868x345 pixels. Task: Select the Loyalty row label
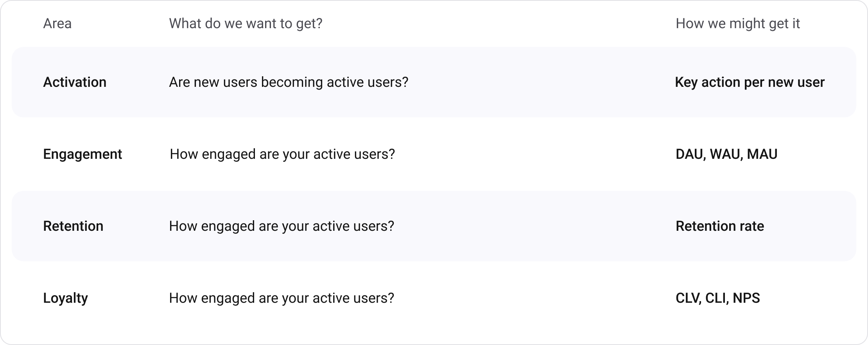click(x=65, y=298)
